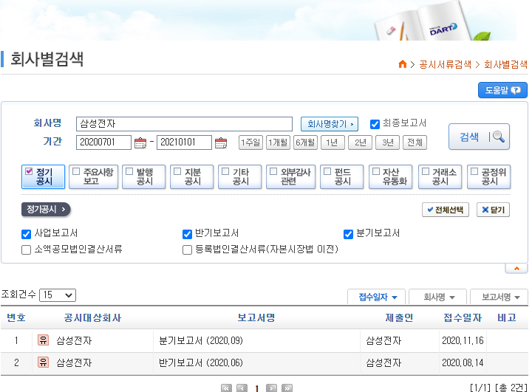Go to the first results page
The image size is (532, 392).
(226, 388)
